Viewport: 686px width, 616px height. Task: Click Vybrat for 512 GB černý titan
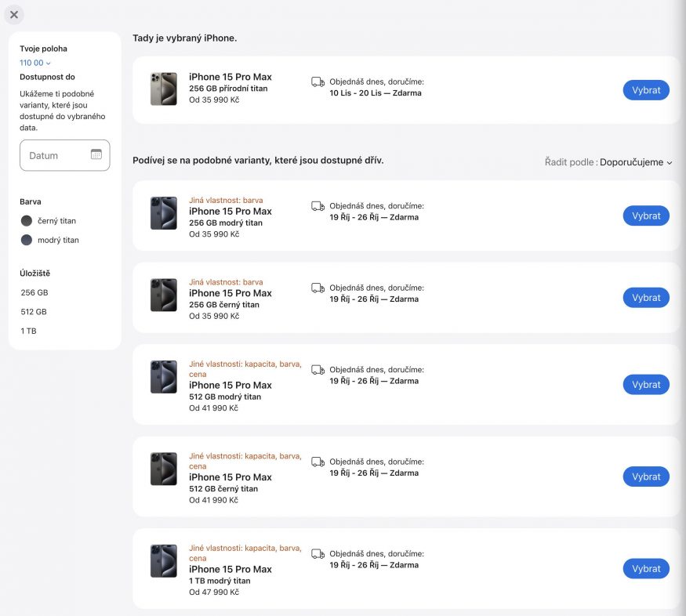tap(646, 476)
